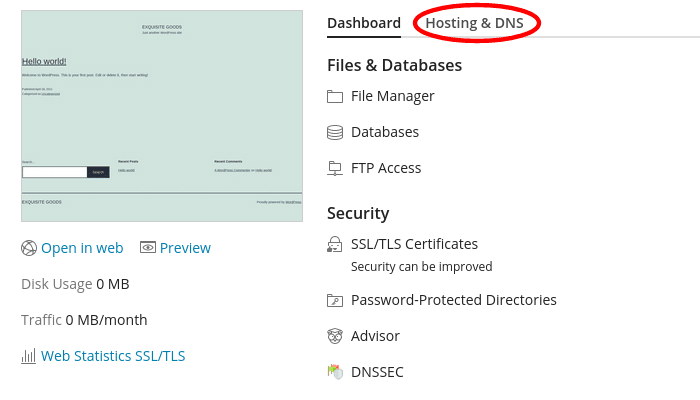Click the Advisor owl icon

[x=335, y=336]
